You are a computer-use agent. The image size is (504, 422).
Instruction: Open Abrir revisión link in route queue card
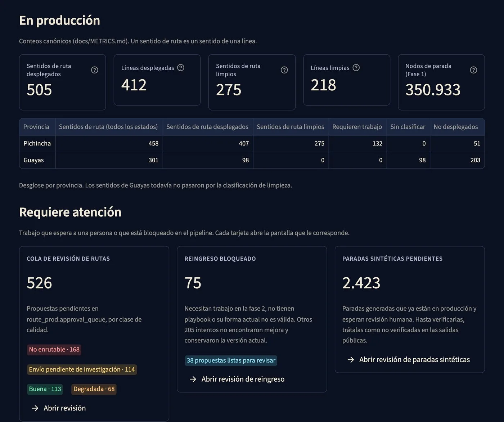click(x=59, y=408)
